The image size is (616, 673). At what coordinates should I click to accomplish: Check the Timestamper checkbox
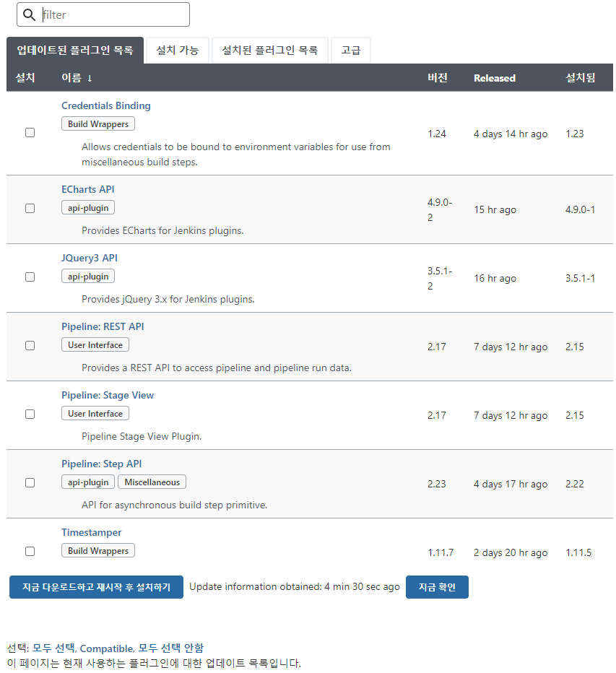(x=30, y=552)
